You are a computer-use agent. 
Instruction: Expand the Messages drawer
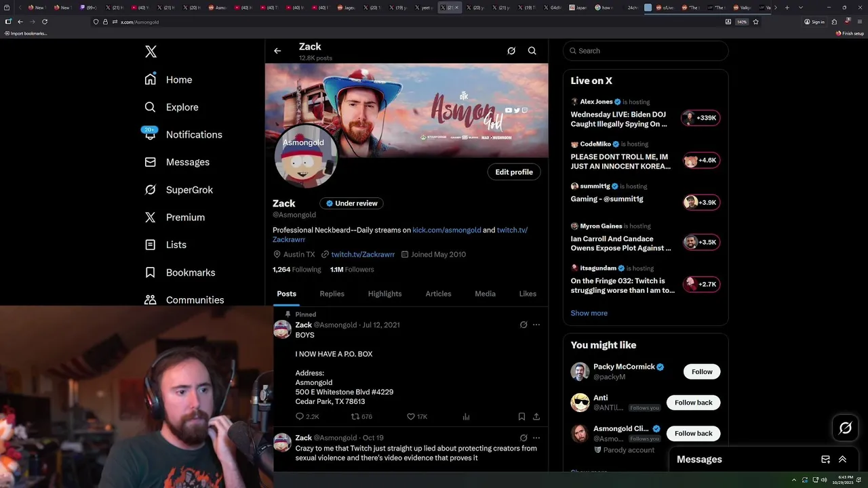pos(842,460)
